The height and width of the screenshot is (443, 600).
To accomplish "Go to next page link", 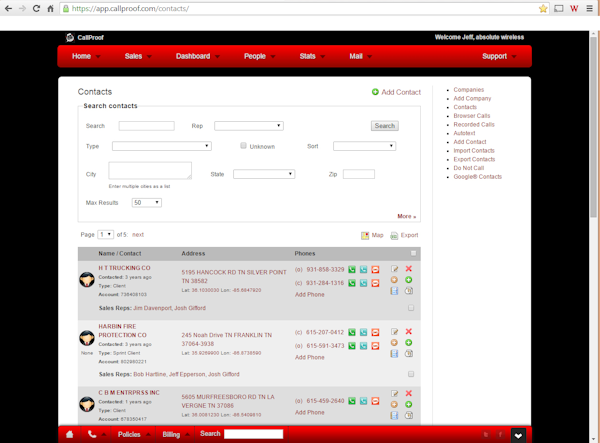I will click(138, 235).
